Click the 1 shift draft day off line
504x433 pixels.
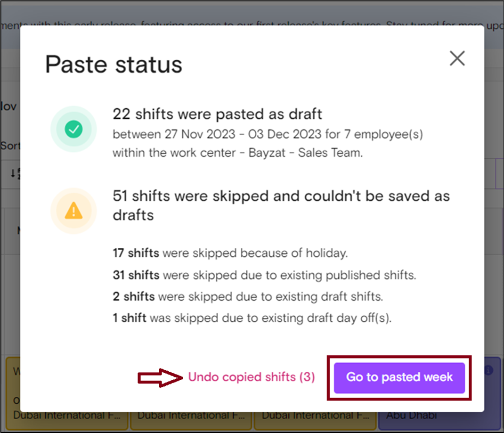[x=252, y=318]
